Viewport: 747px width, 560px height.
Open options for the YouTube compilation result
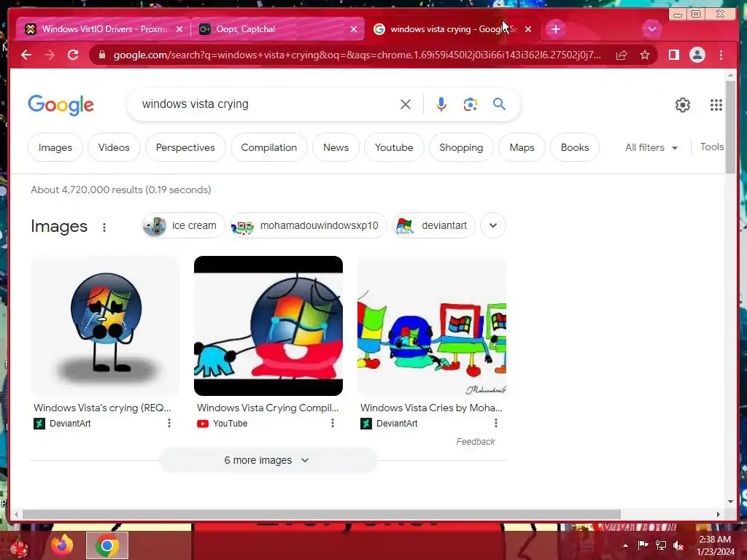(x=333, y=423)
